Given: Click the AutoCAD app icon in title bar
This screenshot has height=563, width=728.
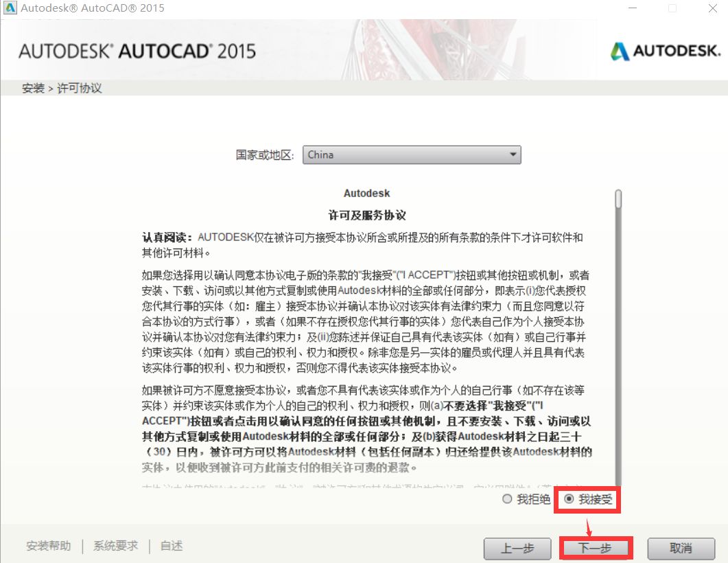Looking at the screenshot, I should 10,8.
